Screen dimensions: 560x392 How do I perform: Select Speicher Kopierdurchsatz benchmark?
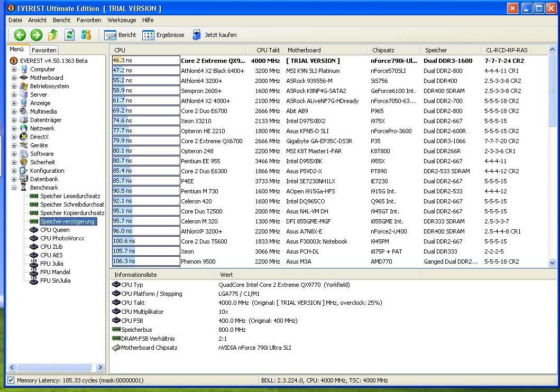tap(72, 213)
